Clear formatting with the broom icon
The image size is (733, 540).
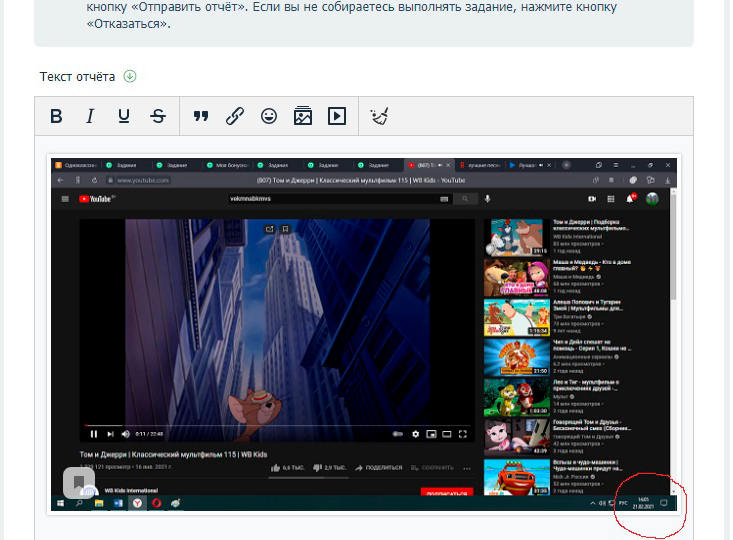click(379, 116)
